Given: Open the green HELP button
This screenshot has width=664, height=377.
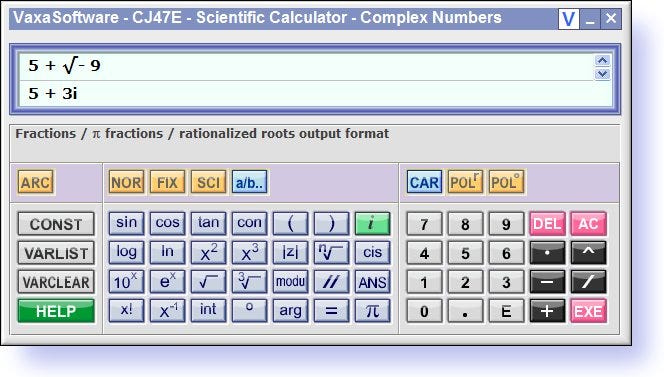Looking at the screenshot, I should coord(56,311).
